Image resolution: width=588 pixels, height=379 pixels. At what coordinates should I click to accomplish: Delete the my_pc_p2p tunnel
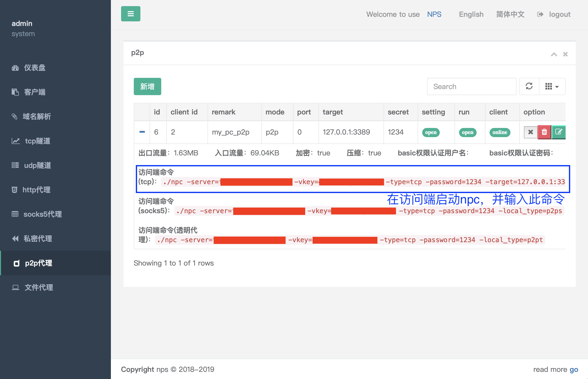(544, 132)
